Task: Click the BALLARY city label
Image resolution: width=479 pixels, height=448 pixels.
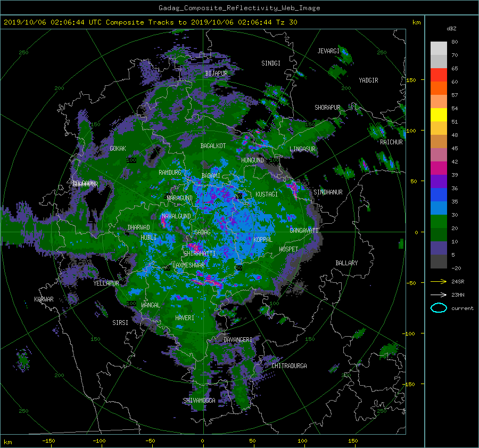Action: tap(346, 263)
